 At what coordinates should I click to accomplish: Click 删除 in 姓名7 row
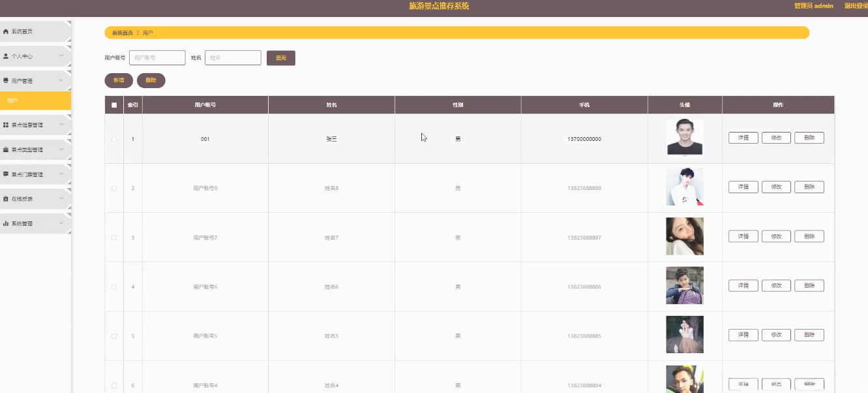[x=809, y=236]
